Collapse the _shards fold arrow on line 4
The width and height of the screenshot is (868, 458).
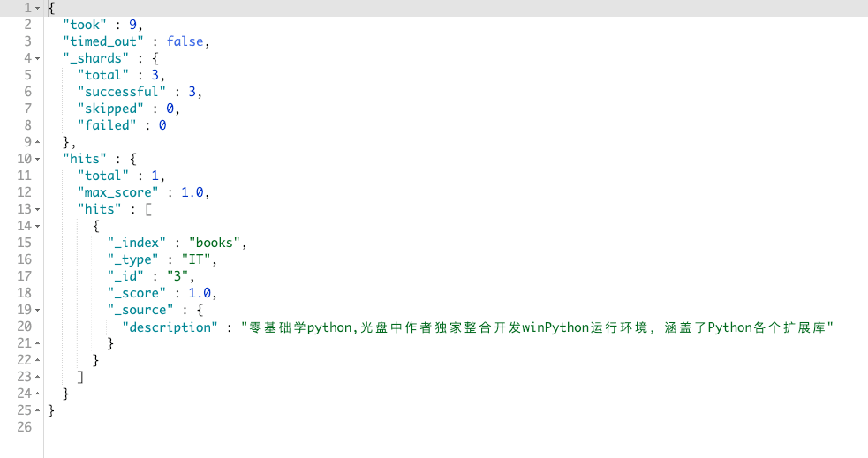38,58
